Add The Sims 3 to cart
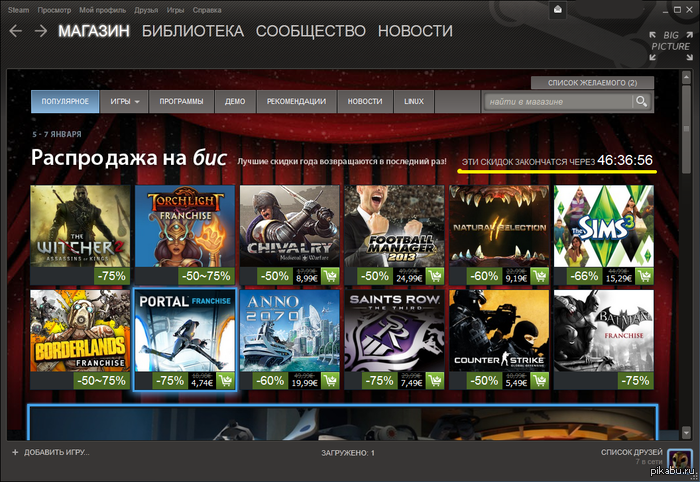This screenshot has height=482, width=700. coord(644,276)
